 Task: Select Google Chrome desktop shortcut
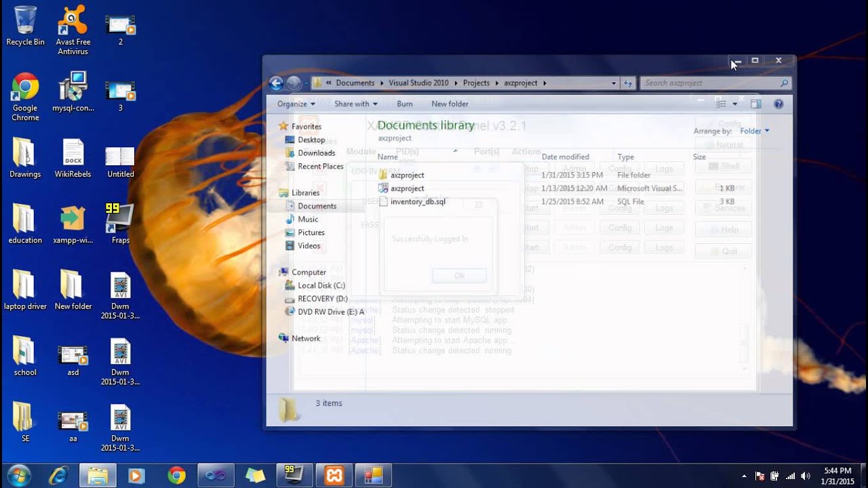pos(25,96)
